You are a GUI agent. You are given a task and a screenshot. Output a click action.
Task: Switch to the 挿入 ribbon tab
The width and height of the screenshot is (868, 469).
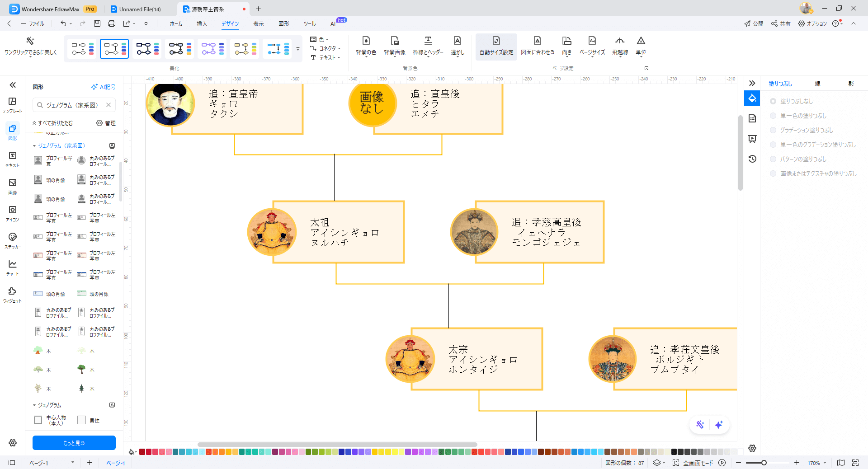(202, 24)
